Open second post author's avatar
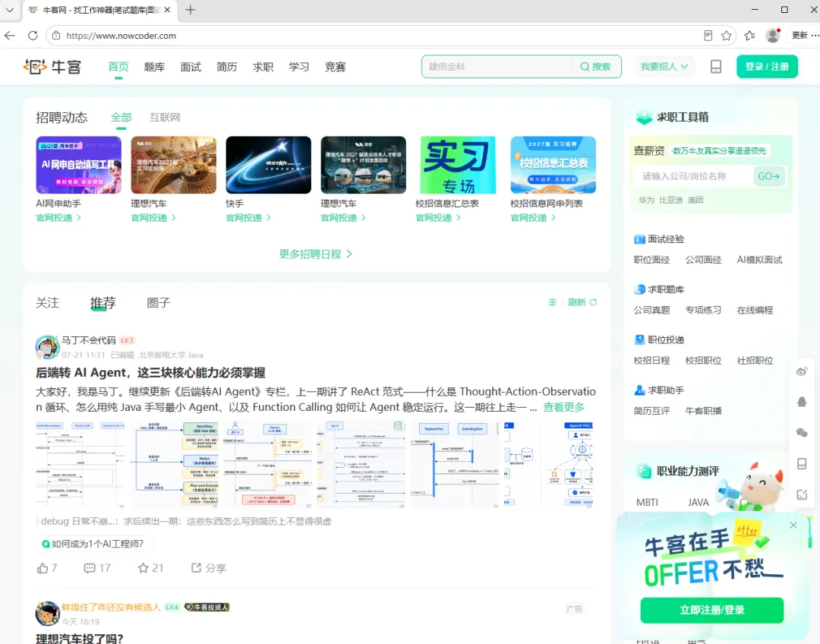 pos(47,613)
